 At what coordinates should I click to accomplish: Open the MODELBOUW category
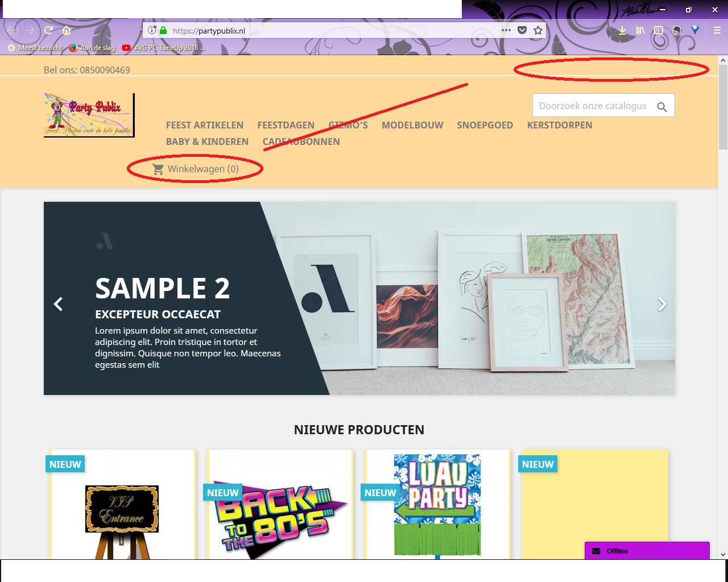coord(412,125)
